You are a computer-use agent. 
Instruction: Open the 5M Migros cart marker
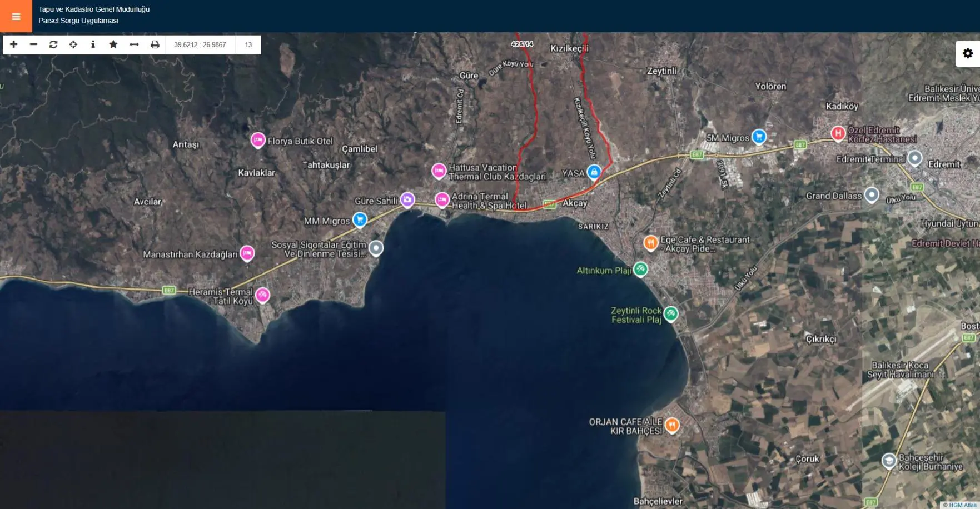point(759,137)
